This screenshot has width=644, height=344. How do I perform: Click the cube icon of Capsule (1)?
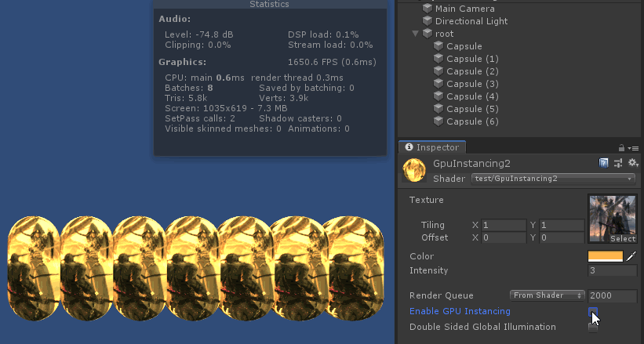pyautogui.click(x=438, y=58)
